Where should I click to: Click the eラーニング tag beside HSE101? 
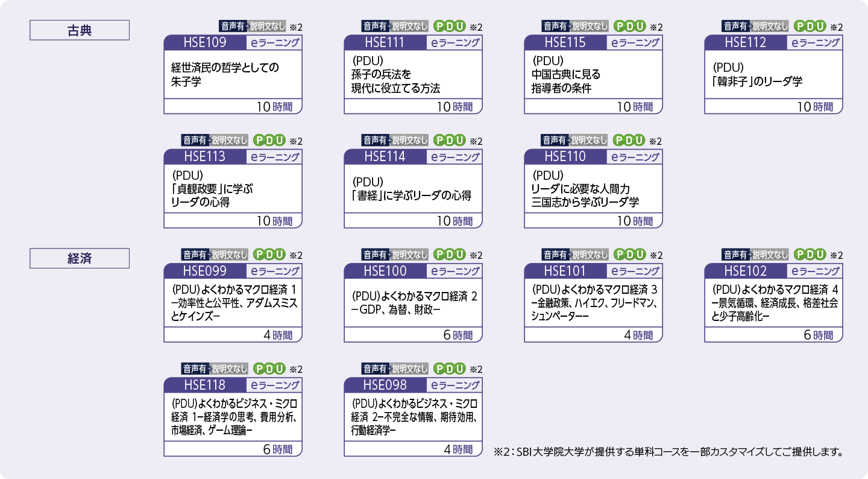tap(635, 271)
